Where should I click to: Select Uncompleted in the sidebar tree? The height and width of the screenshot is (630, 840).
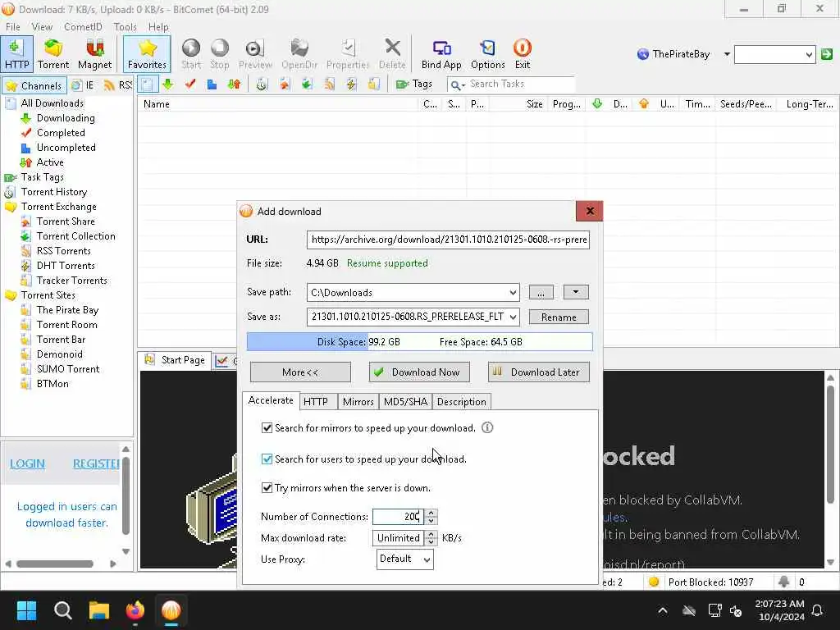click(66, 148)
